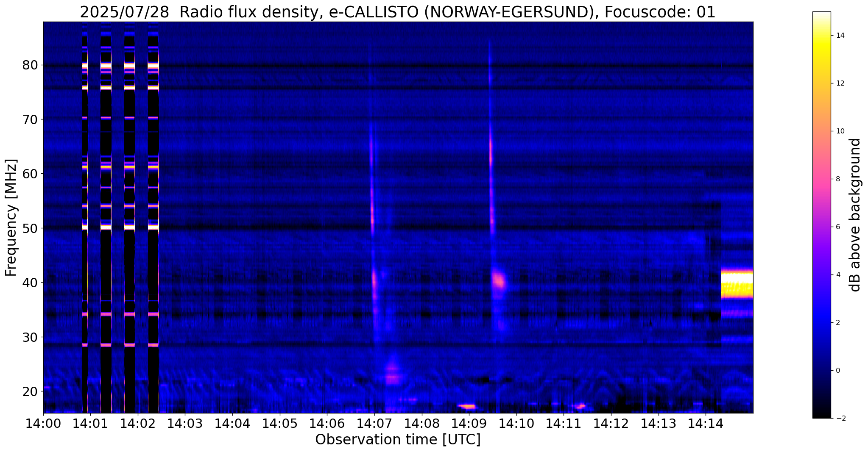Click the yellow band at 14:14:30 near 39 MHz
The height and width of the screenshot is (452, 868).
coord(737,285)
